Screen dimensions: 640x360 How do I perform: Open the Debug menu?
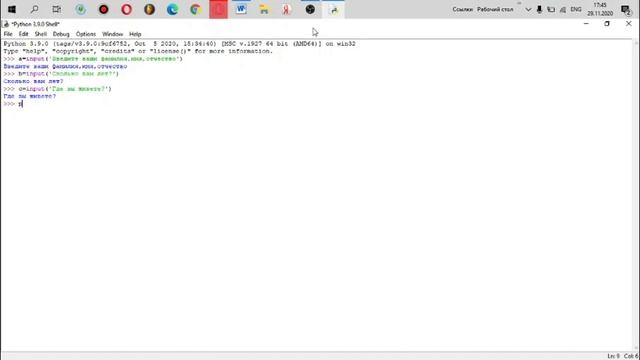(x=61, y=34)
